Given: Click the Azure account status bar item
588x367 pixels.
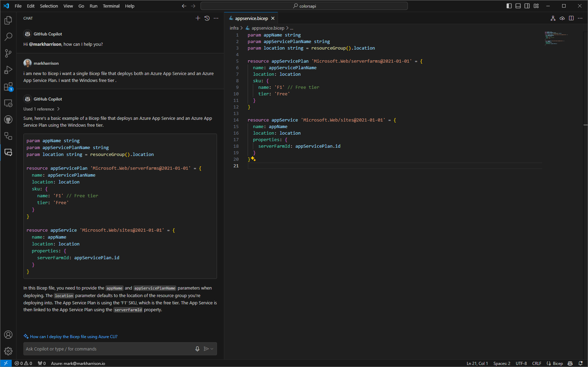Looking at the screenshot, I should (78, 364).
